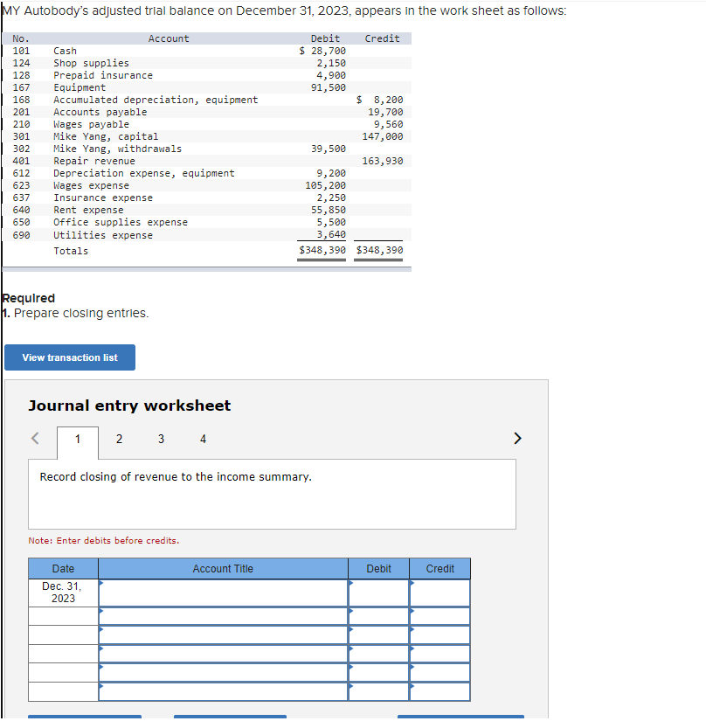Switch to journal entry tab 2
The width and height of the screenshot is (706, 728).
pyautogui.click(x=119, y=439)
